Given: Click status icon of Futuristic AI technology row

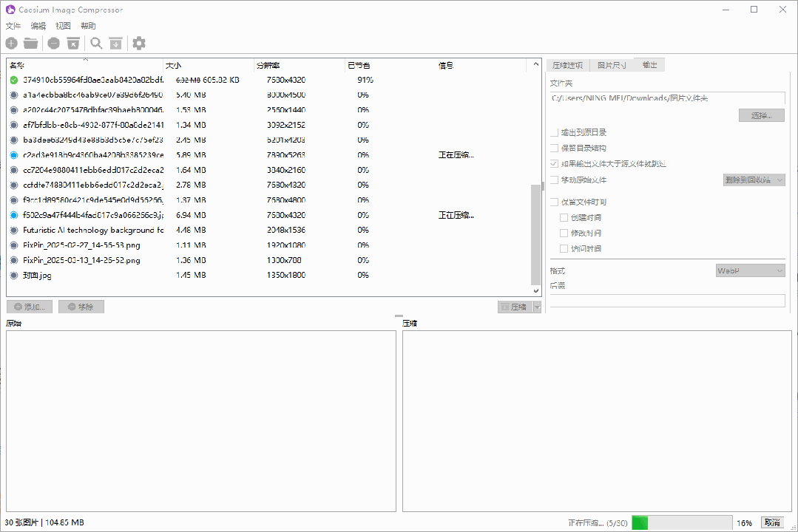Looking at the screenshot, I should [x=14, y=231].
